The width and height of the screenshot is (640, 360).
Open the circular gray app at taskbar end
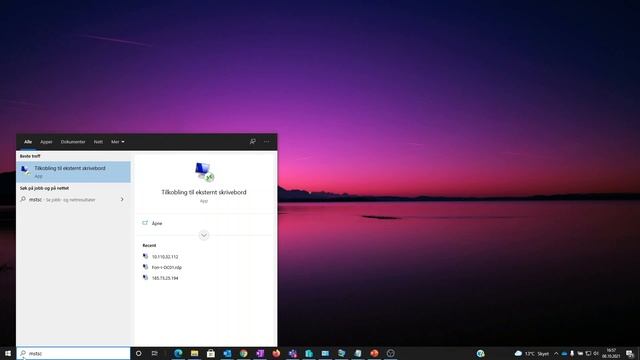coord(391,353)
